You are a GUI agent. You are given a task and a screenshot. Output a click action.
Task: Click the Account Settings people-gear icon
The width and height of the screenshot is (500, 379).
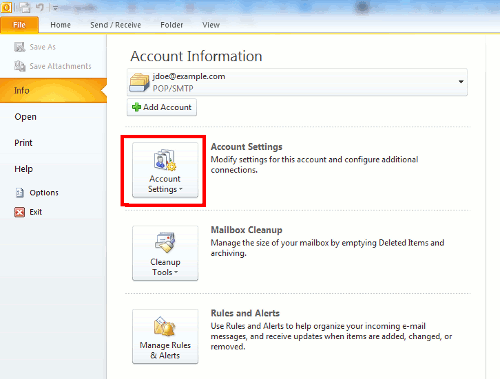165,160
